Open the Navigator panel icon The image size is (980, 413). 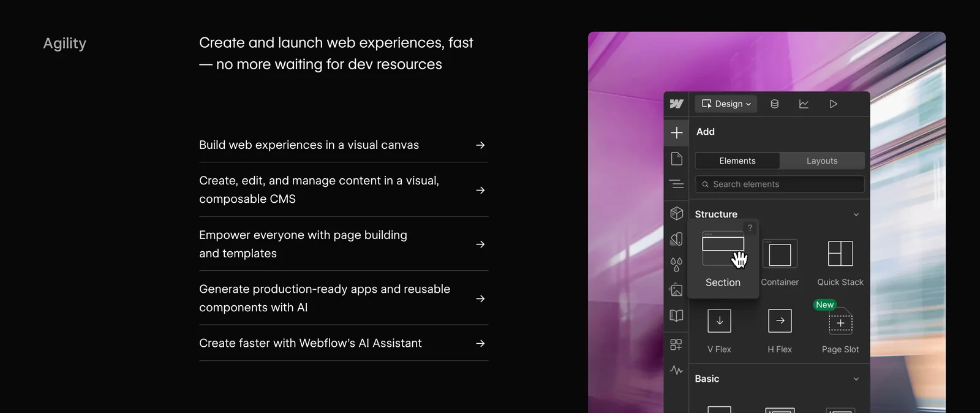pos(676,184)
